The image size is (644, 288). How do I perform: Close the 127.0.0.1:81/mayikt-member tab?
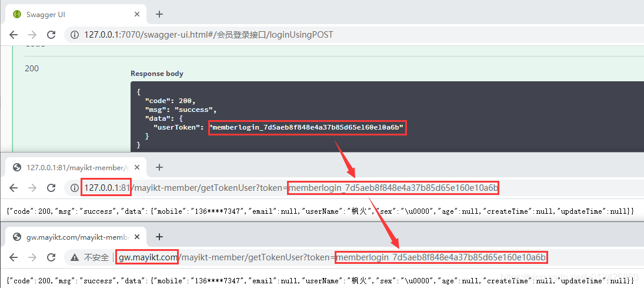137,167
